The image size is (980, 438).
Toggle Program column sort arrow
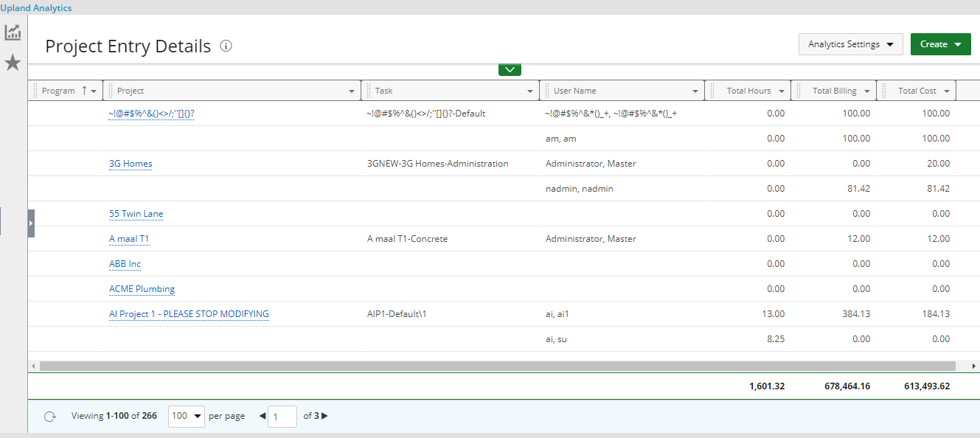[x=84, y=91]
